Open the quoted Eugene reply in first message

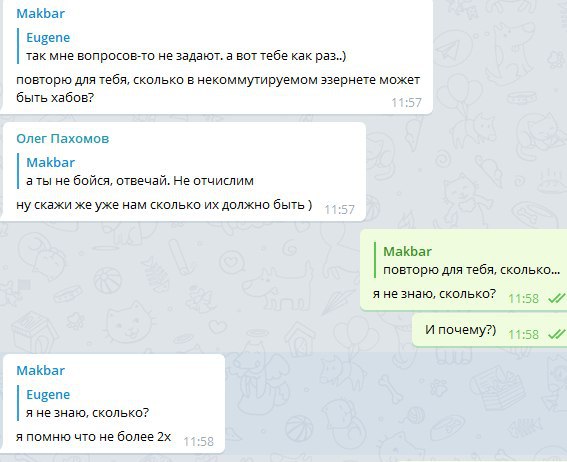tap(186, 47)
